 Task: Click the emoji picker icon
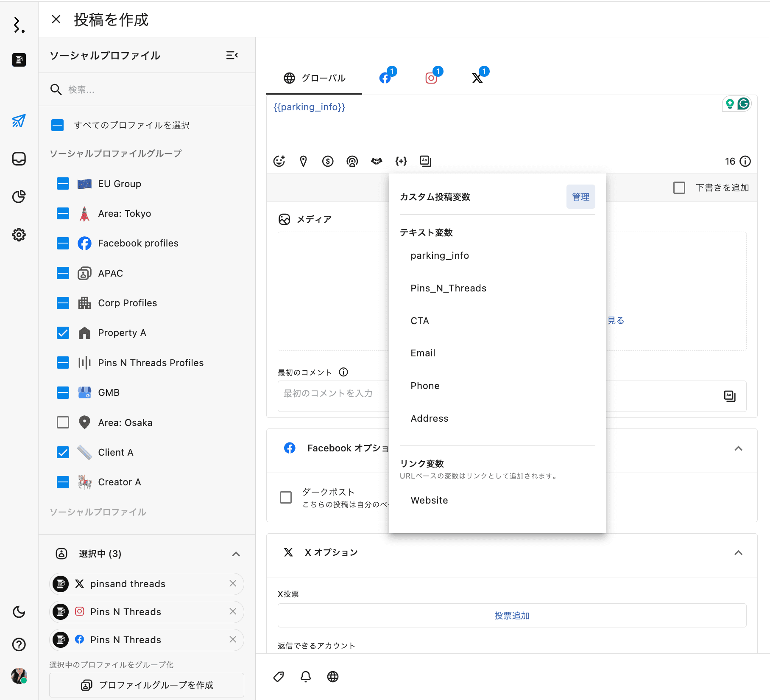pos(279,161)
